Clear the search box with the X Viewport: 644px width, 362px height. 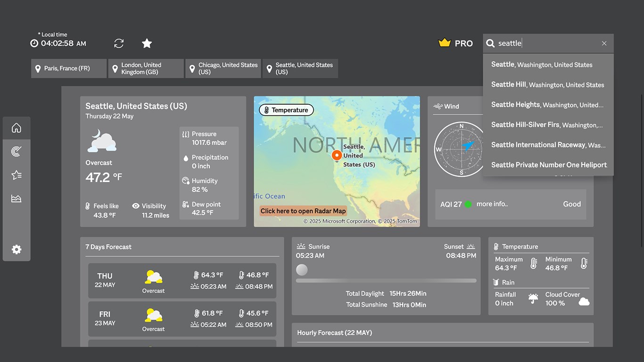(604, 43)
